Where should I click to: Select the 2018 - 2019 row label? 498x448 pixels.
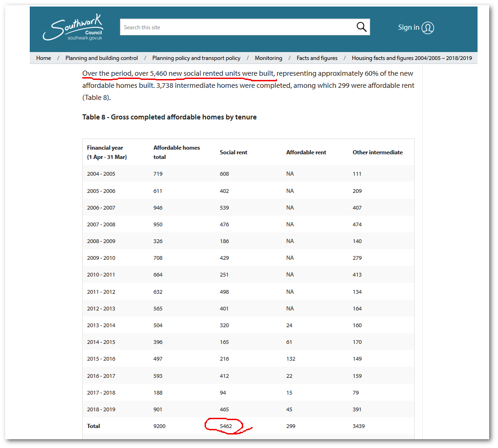click(x=101, y=409)
